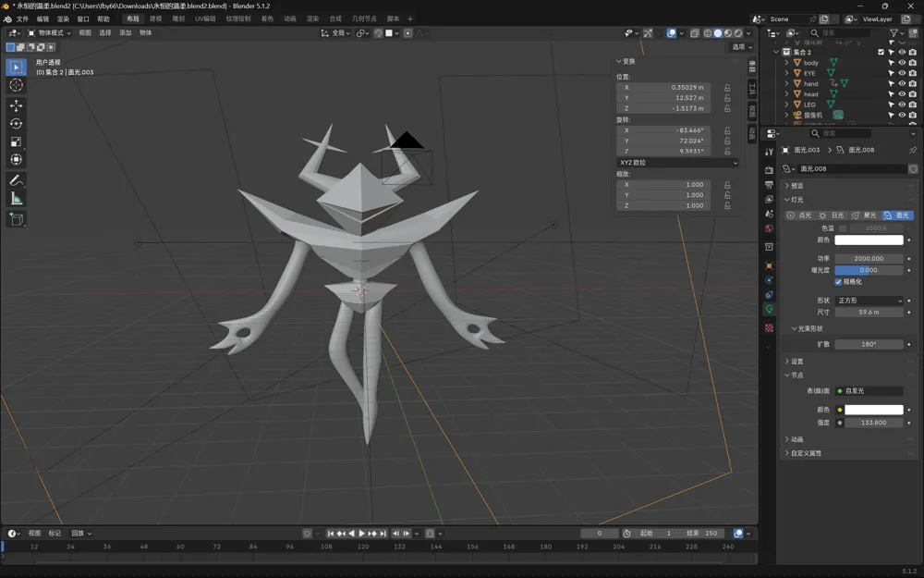This screenshot has width=924, height=578.
Task: Open the 正方形 shape dropdown
Action: click(x=869, y=301)
